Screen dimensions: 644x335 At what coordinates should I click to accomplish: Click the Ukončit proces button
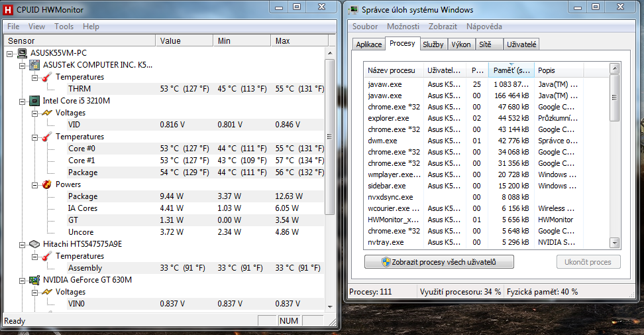tap(588, 262)
